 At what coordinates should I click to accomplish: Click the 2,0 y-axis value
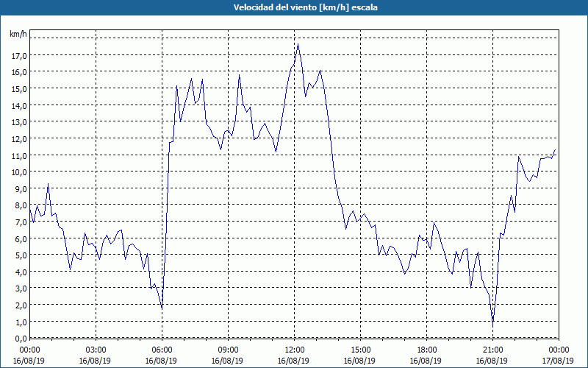(x=21, y=305)
